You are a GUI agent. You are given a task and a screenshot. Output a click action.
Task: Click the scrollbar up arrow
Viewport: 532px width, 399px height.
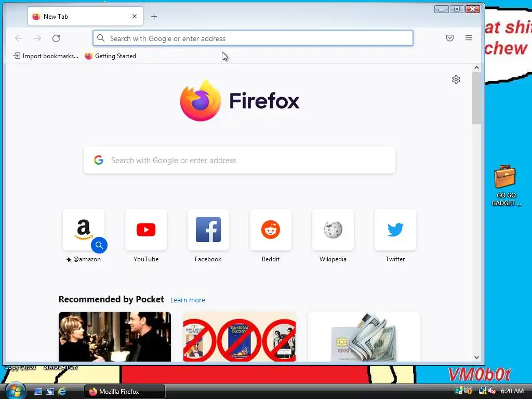click(476, 68)
